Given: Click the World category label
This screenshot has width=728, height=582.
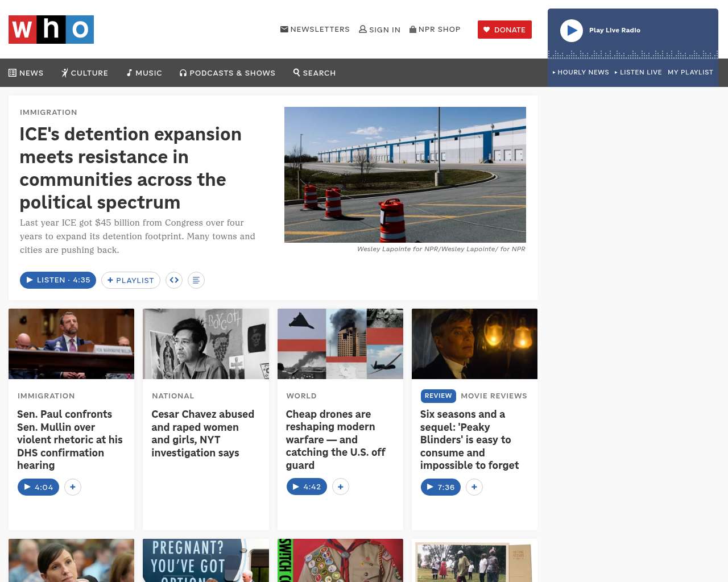Looking at the screenshot, I should tap(301, 396).
